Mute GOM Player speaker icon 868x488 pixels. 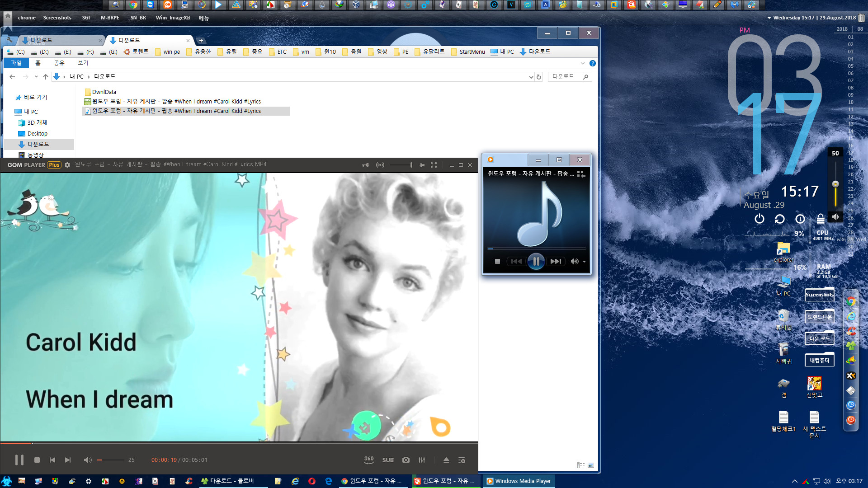88,460
